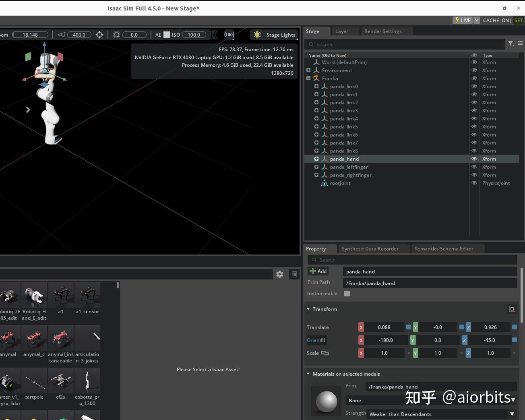Viewport: 525px width, 420px height.
Task: Hide the Franka prim with its eye icon
Action: click(474, 78)
